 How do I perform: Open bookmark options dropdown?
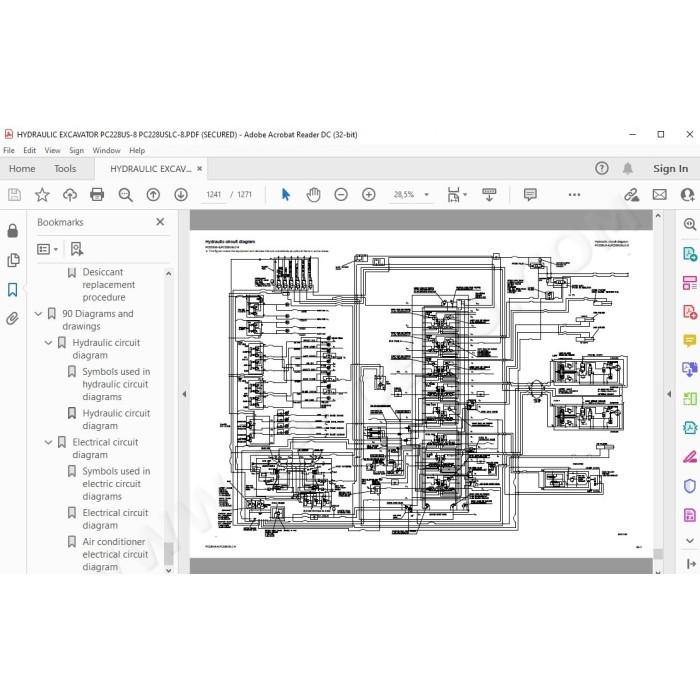(x=48, y=249)
